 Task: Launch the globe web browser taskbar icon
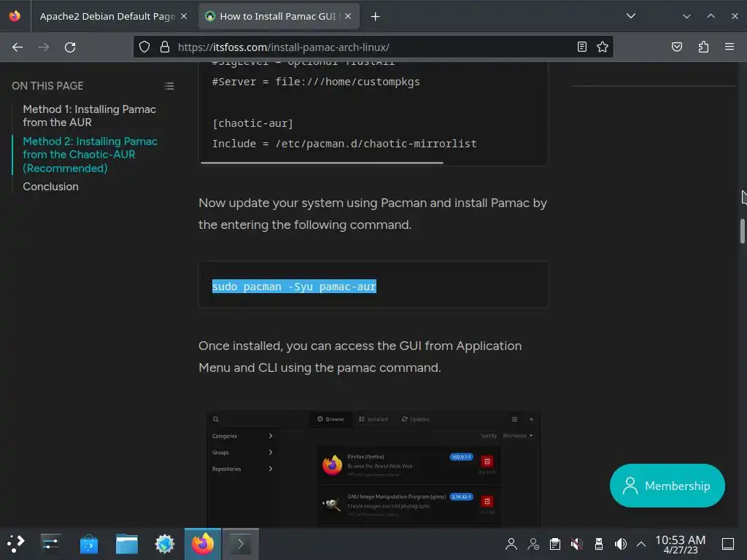(165, 544)
